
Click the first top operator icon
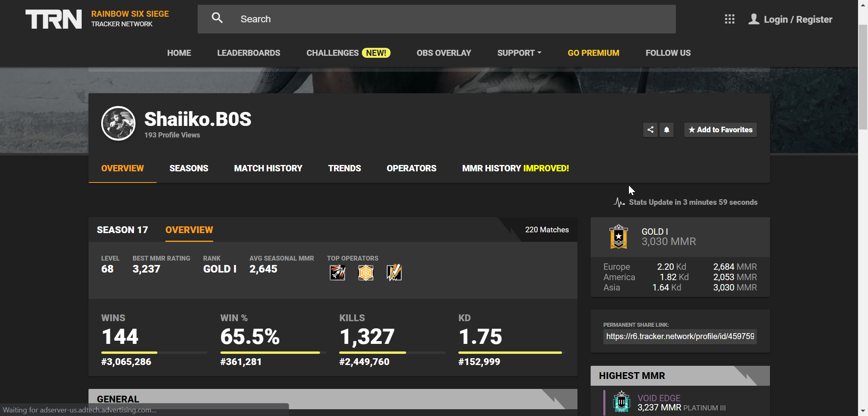(337, 273)
